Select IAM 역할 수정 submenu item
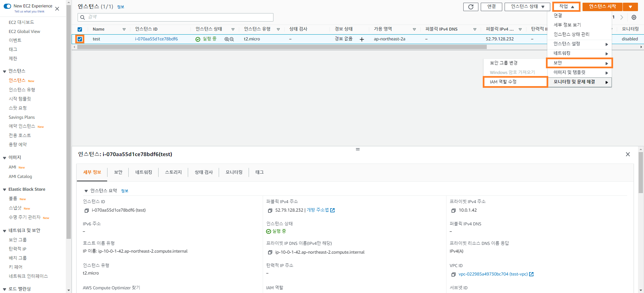The width and height of the screenshot is (644, 293). (x=515, y=82)
